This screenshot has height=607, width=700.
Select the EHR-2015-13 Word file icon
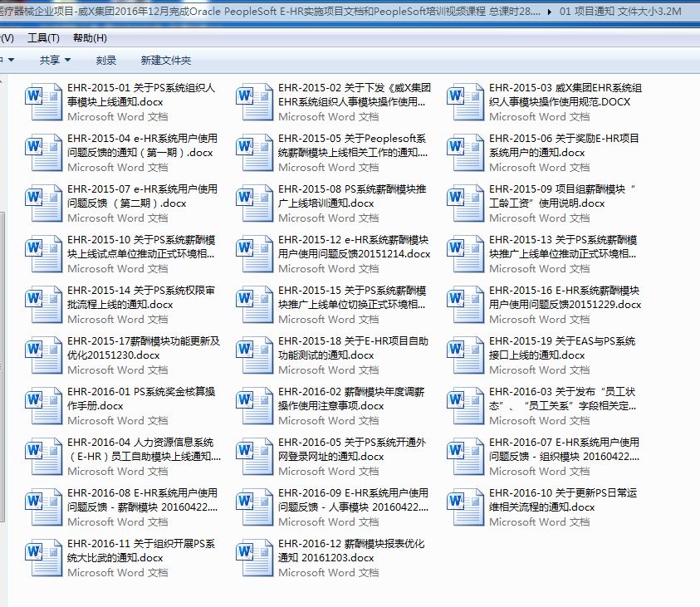point(465,254)
